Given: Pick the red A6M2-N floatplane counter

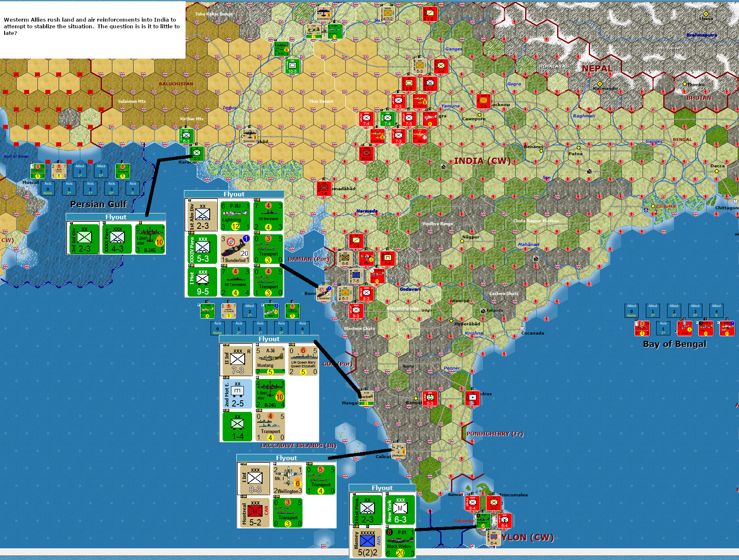Looking at the screenshot, I should [727, 328].
